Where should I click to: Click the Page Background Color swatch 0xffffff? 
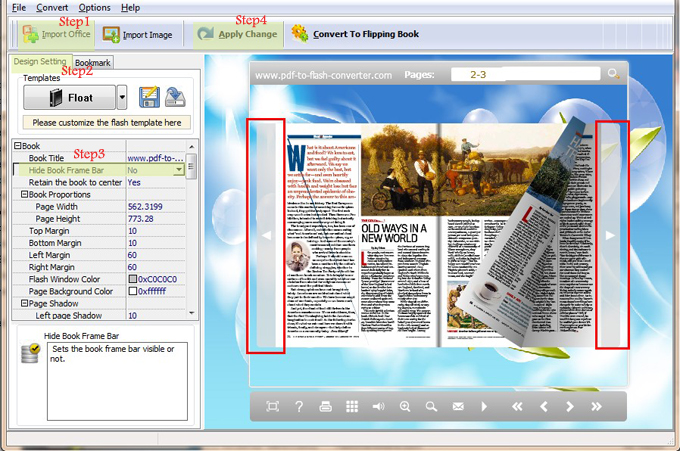tap(133, 291)
